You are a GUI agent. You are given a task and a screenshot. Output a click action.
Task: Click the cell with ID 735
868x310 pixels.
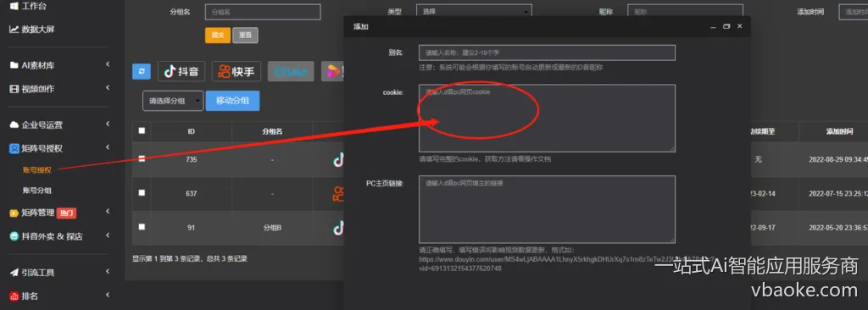coord(191,159)
